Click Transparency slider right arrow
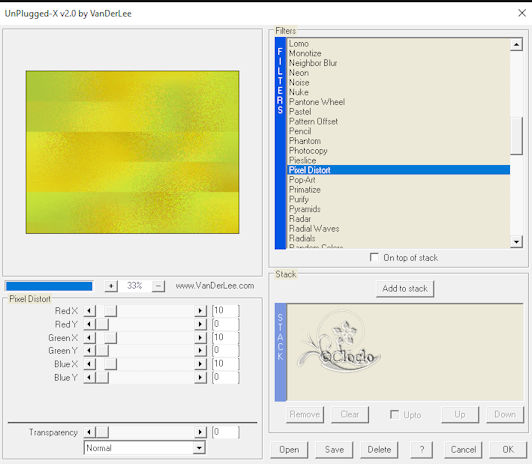Image resolution: width=532 pixels, height=464 pixels. [200, 432]
